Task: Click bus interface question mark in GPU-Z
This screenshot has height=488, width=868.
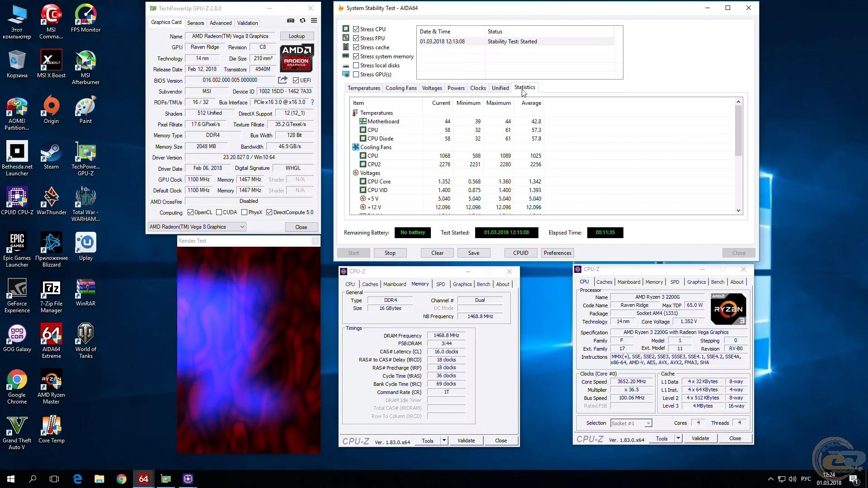Action: 312,102
